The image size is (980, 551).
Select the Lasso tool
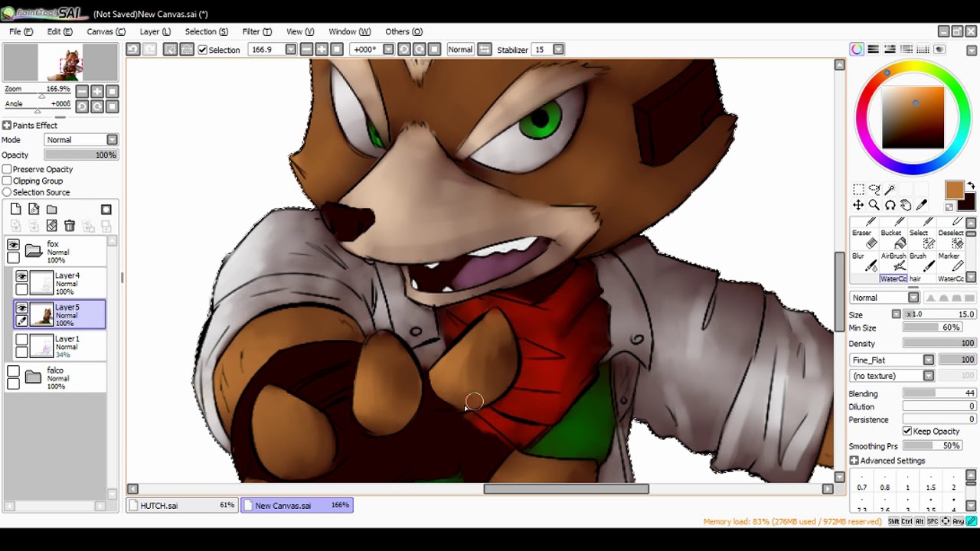(x=874, y=189)
